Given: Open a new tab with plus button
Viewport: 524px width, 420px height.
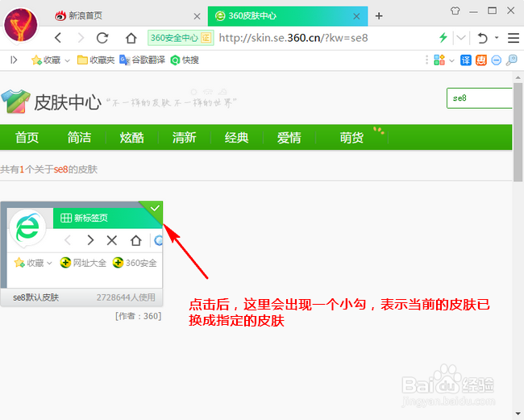Looking at the screenshot, I should coord(379,15).
